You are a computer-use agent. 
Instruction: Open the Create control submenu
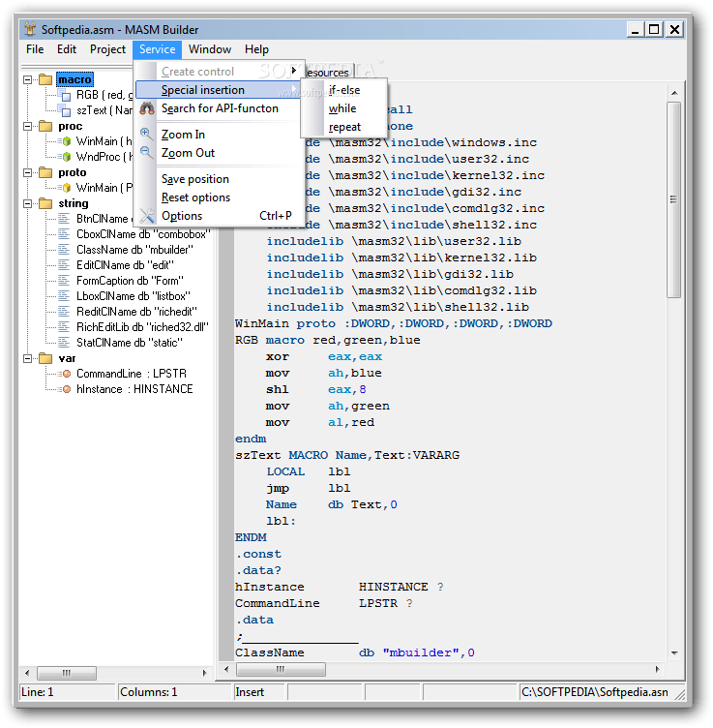[x=220, y=72]
